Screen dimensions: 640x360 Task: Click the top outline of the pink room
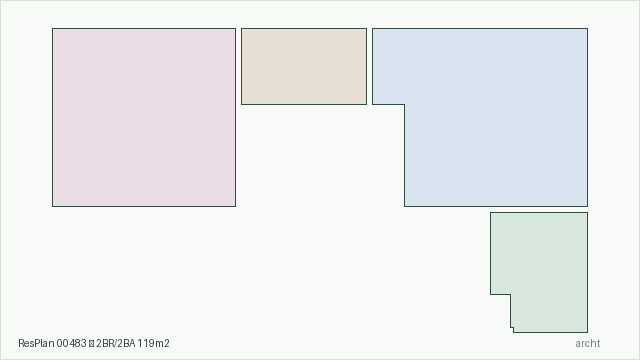(144, 29)
